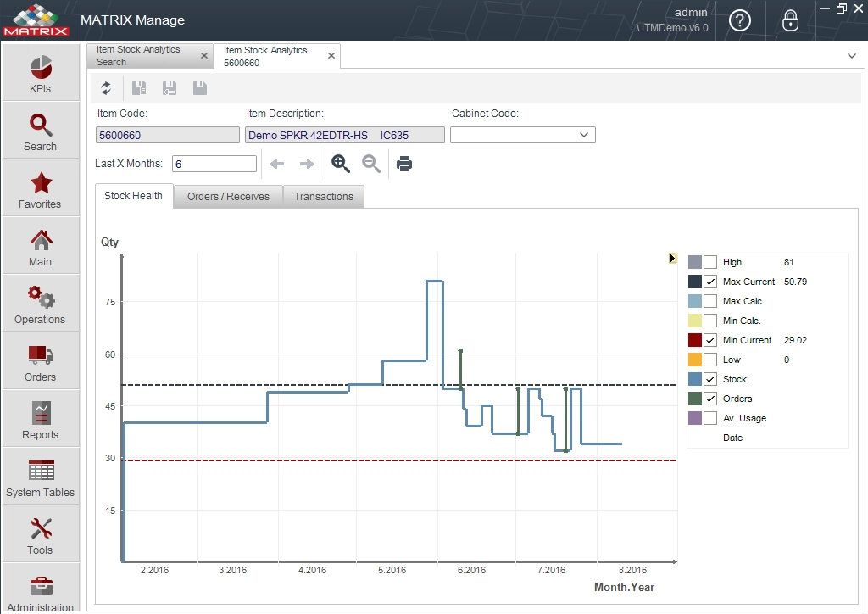Collapse the legend panel arrow
Viewport: 868px width, 614px height.
point(672,258)
